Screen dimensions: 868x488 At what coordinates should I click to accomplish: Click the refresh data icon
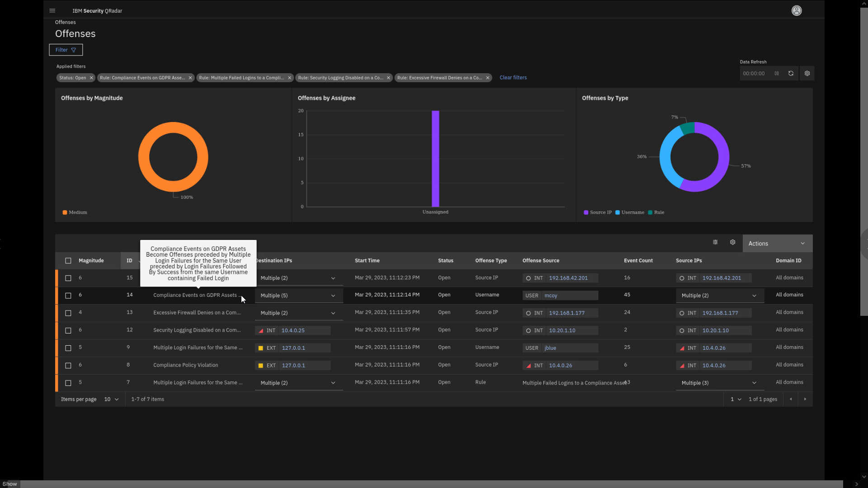click(791, 73)
